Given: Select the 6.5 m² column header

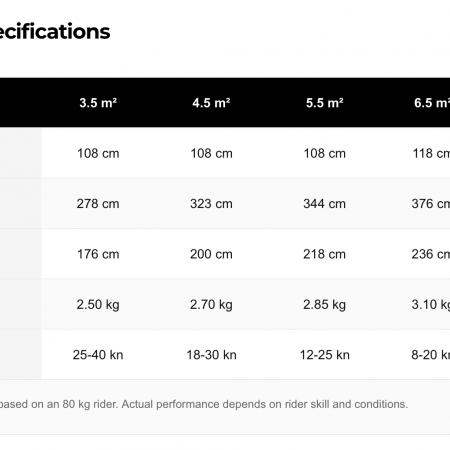Looking at the screenshot, I should (416, 103).
